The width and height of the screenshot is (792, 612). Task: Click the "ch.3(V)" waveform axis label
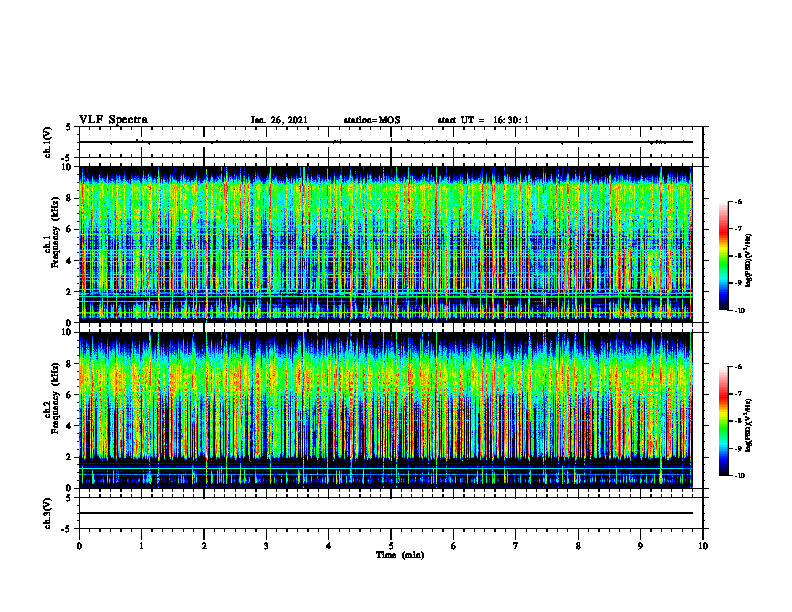coord(47,513)
